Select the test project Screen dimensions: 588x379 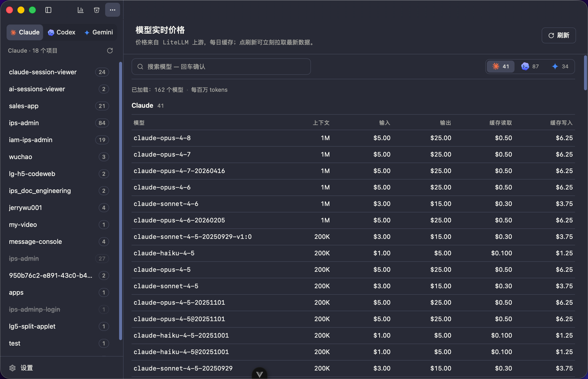coord(59,343)
